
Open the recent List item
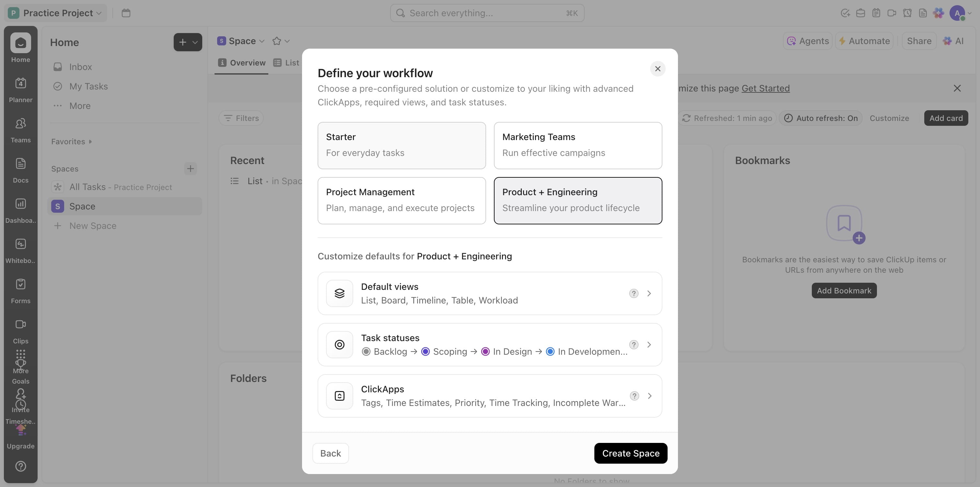(x=266, y=181)
